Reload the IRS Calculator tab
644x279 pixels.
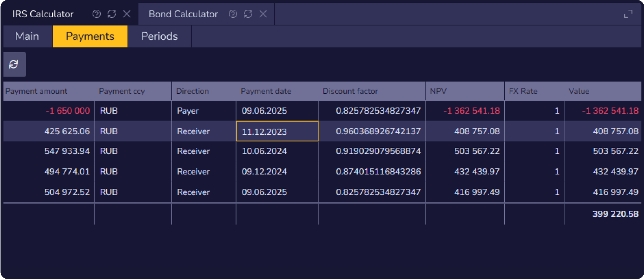point(112,14)
